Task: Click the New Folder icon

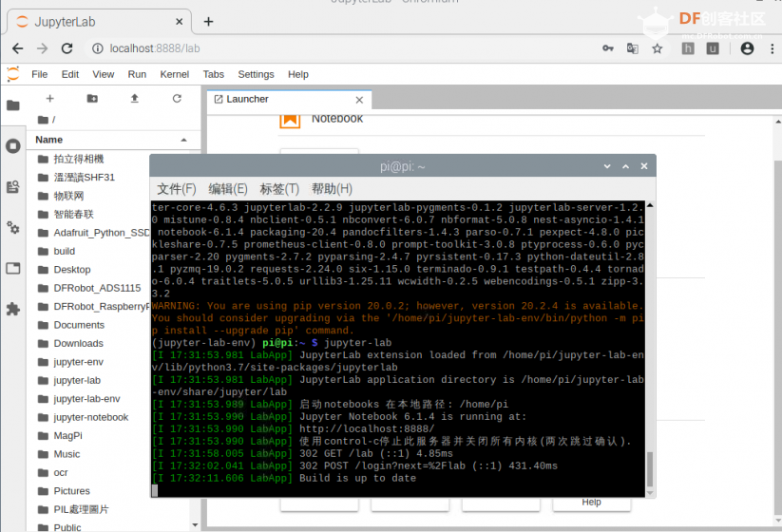Action: [92, 99]
